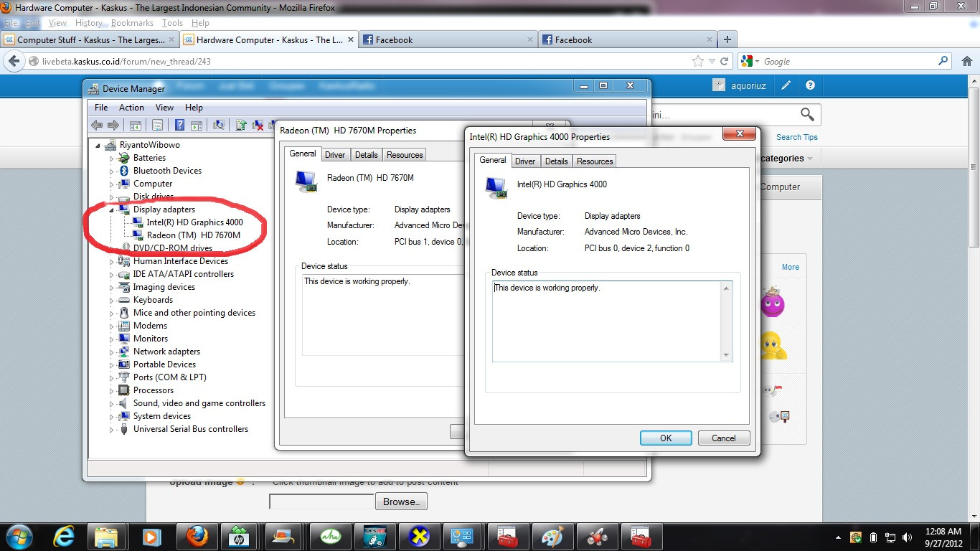Switch to Paint on the taskbar
This screenshot has height=551, width=980.
[552, 536]
